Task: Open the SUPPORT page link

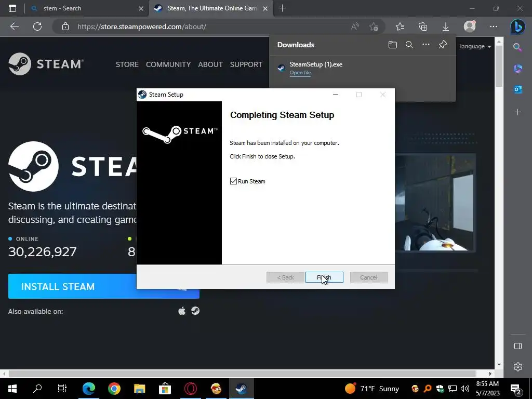Action: click(246, 64)
